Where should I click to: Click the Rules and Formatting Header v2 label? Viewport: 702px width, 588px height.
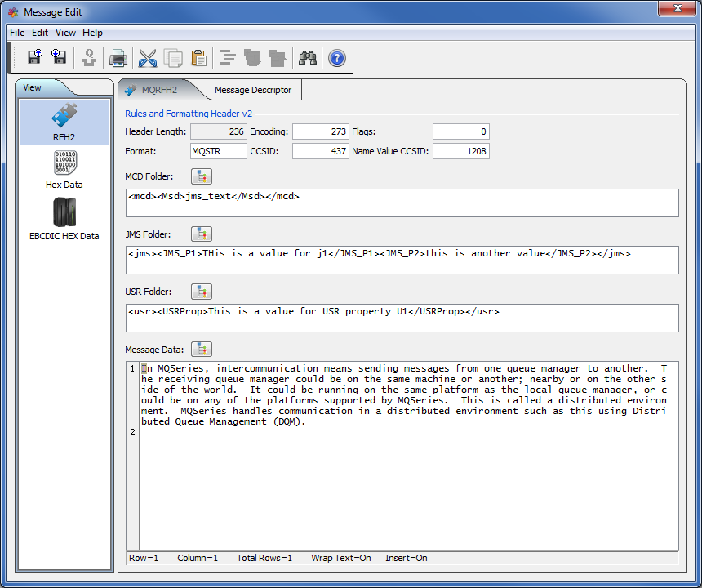[x=189, y=114]
